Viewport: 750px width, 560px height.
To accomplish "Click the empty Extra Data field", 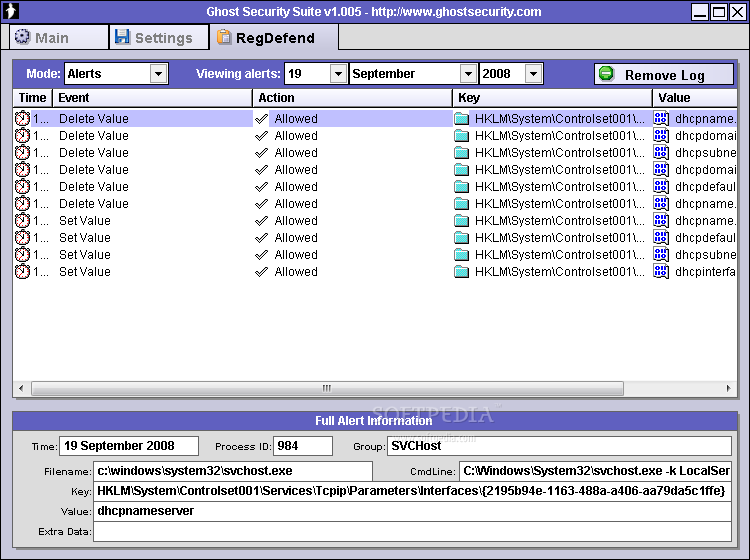I will point(412,531).
